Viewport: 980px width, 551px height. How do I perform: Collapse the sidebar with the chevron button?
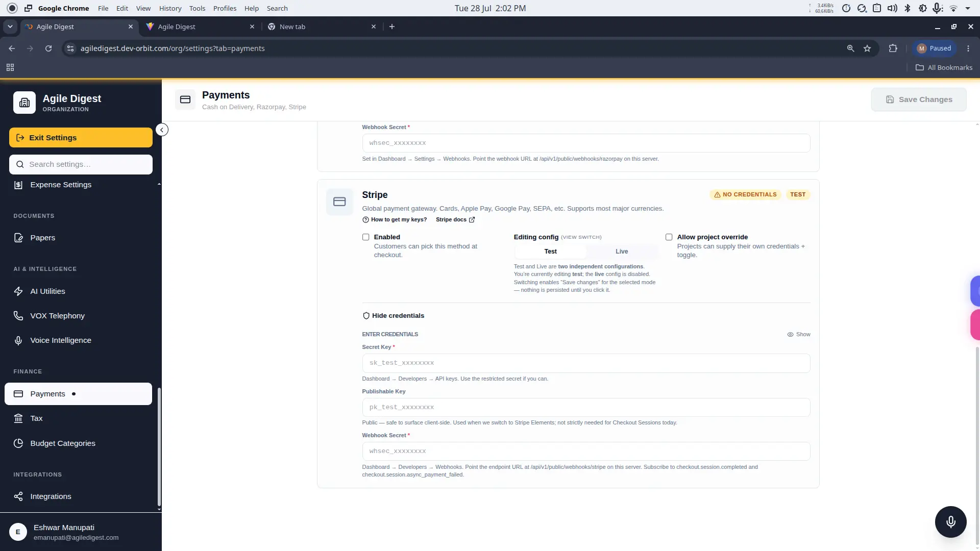(x=162, y=130)
